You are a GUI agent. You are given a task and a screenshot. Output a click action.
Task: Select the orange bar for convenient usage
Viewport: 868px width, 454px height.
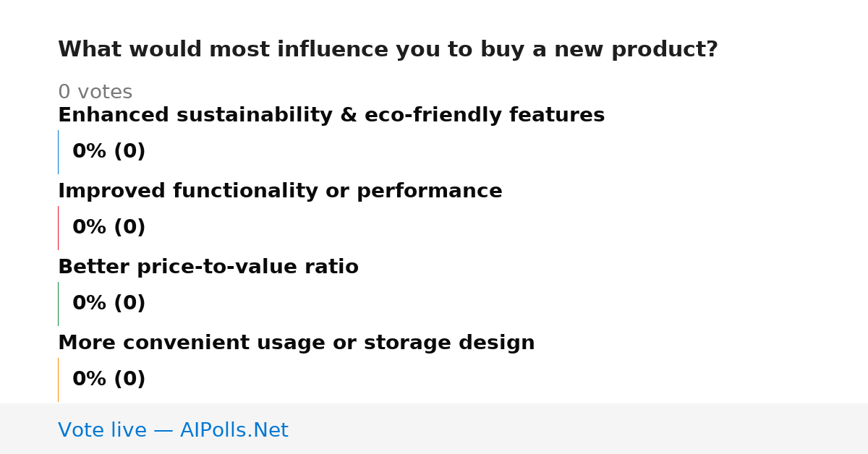tap(58, 380)
